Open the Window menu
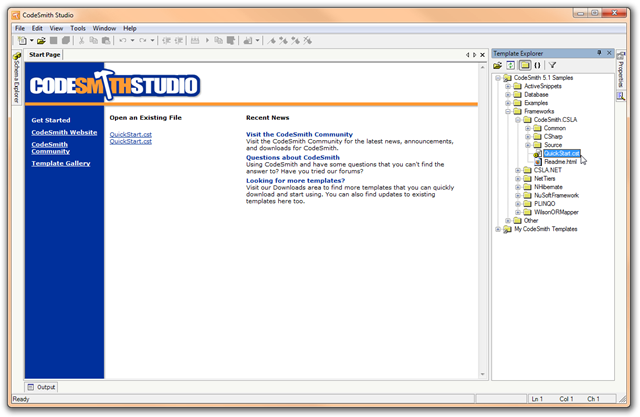 (104, 28)
